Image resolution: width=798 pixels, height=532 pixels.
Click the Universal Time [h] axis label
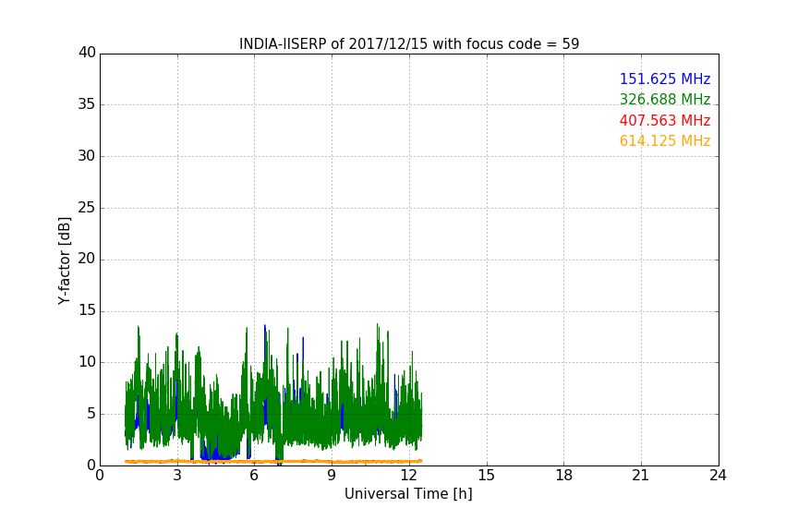click(408, 494)
